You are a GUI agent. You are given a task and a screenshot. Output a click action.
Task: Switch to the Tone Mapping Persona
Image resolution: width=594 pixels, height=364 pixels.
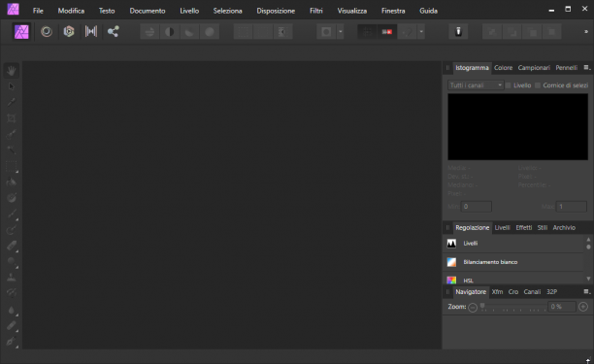(x=91, y=31)
